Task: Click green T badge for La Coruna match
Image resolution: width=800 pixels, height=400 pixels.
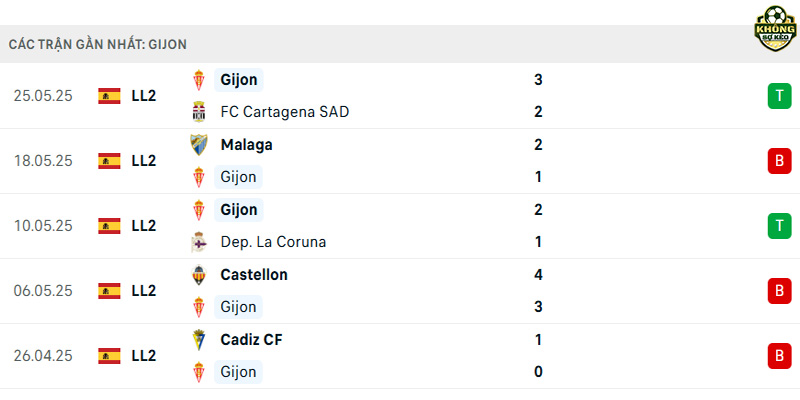Action: [x=779, y=226]
